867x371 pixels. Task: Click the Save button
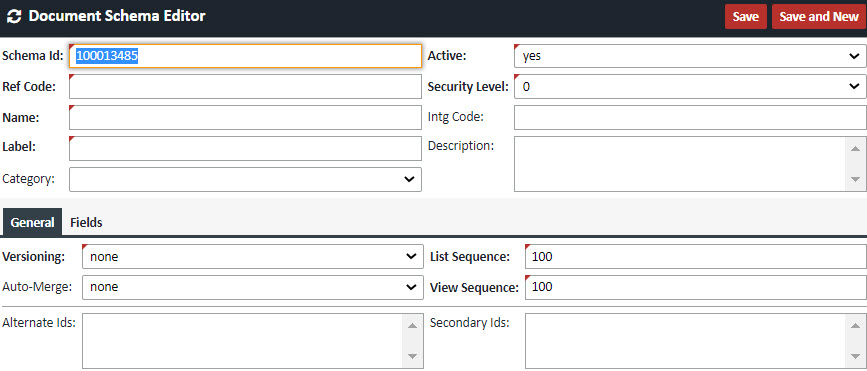(745, 17)
